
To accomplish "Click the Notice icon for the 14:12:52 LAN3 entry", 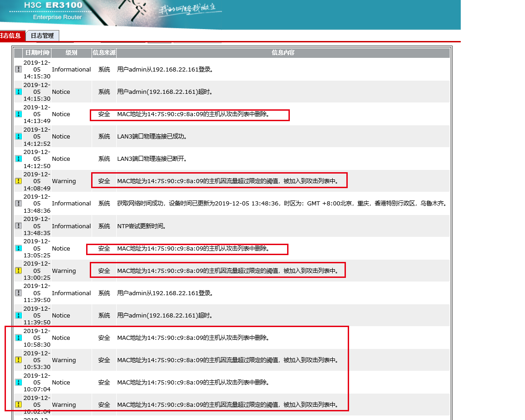I will [18, 137].
